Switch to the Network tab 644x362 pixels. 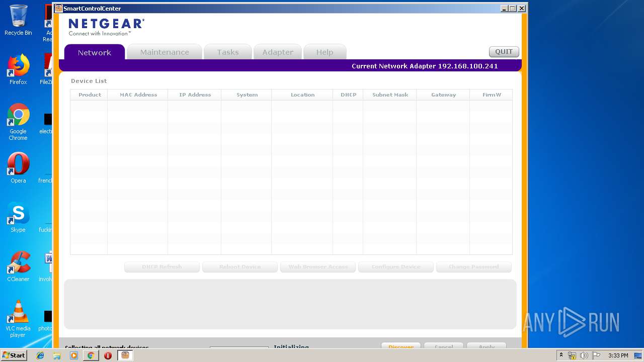point(95,52)
